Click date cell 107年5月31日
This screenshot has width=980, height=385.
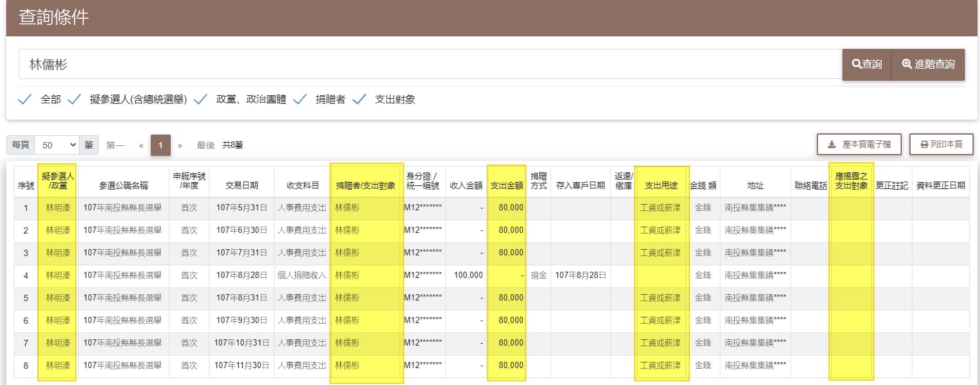[241, 208]
